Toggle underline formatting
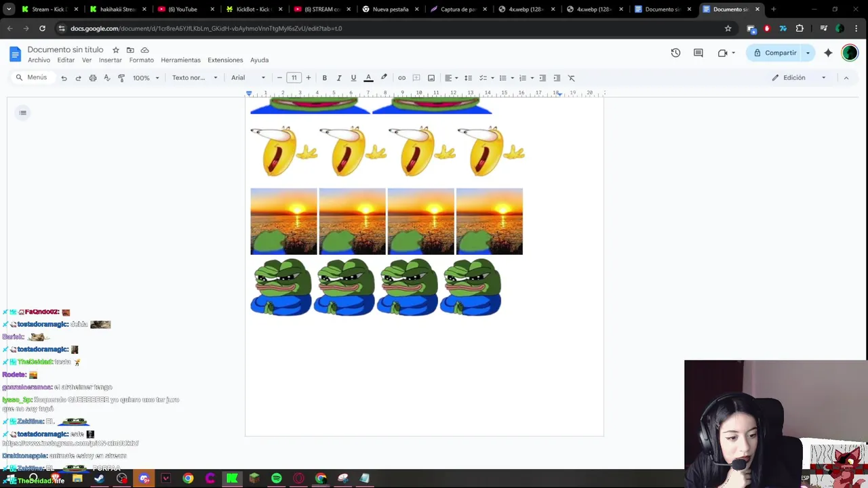868x488 pixels. (353, 78)
